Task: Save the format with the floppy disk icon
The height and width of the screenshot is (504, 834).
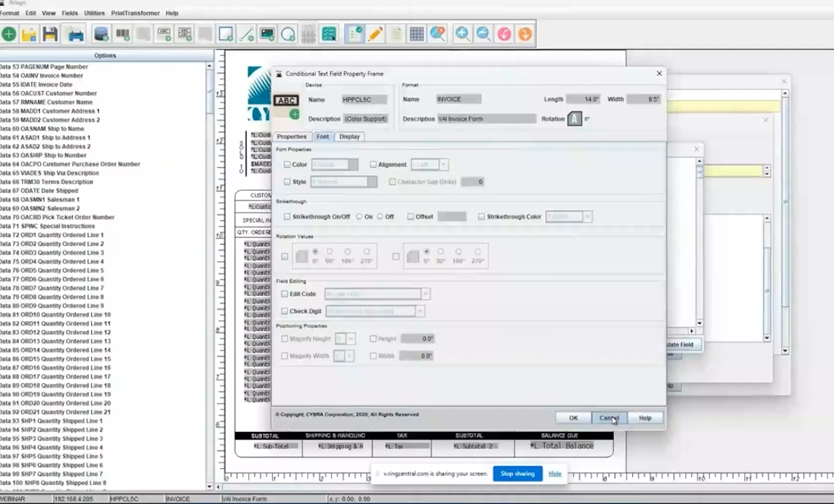Action: coord(50,34)
